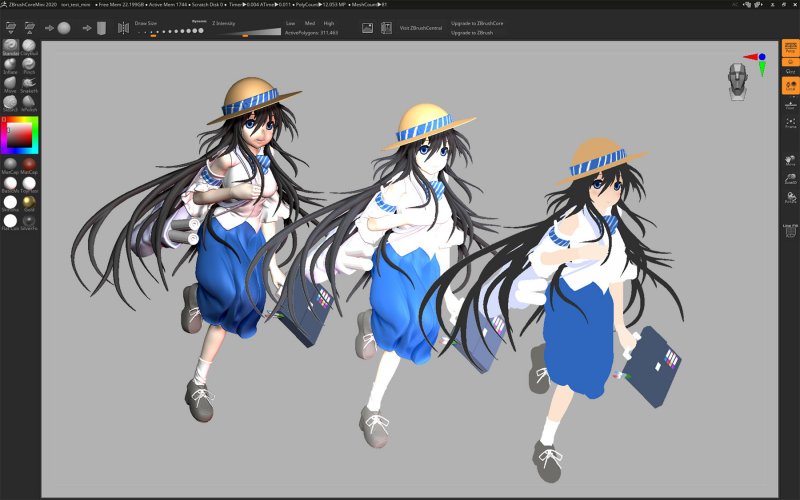Apply the red MatCap material
The width and height of the screenshot is (800, 500).
(x=29, y=164)
